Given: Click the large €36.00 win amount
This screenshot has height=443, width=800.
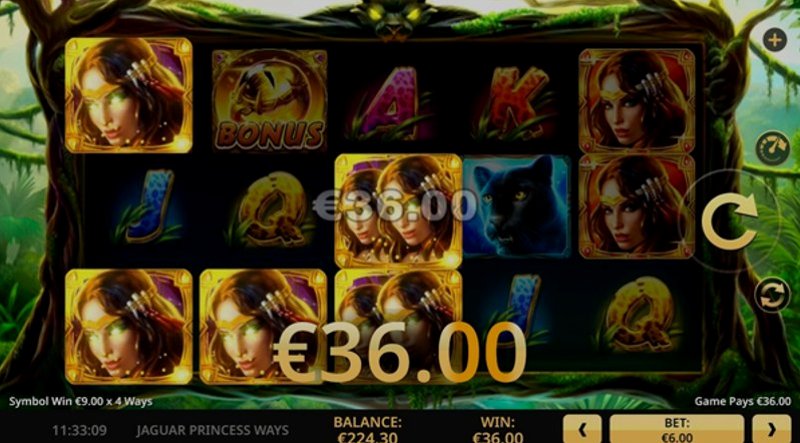Looking at the screenshot, I should 399,353.
